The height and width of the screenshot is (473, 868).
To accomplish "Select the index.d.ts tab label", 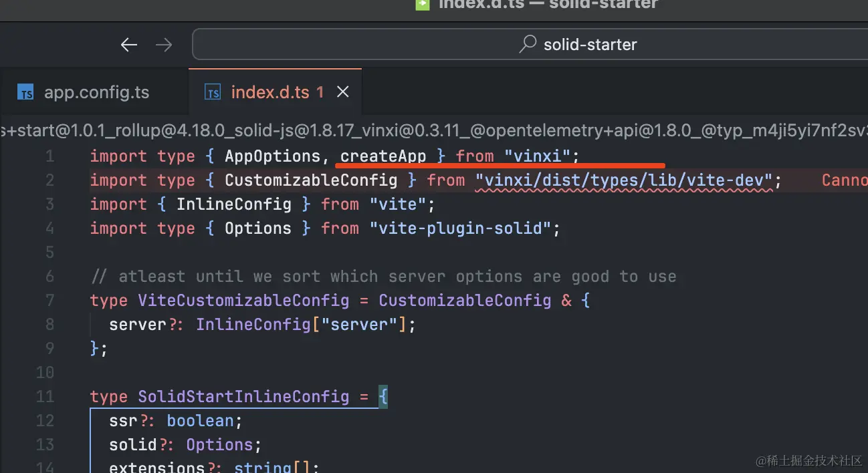I will point(270,92).
